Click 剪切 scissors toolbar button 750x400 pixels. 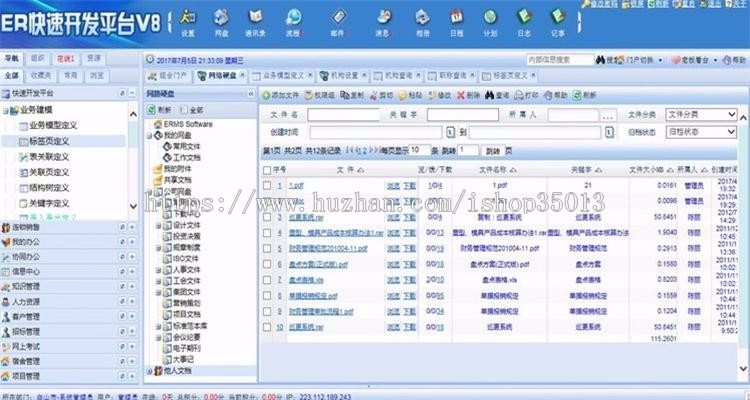coord(381,95)
